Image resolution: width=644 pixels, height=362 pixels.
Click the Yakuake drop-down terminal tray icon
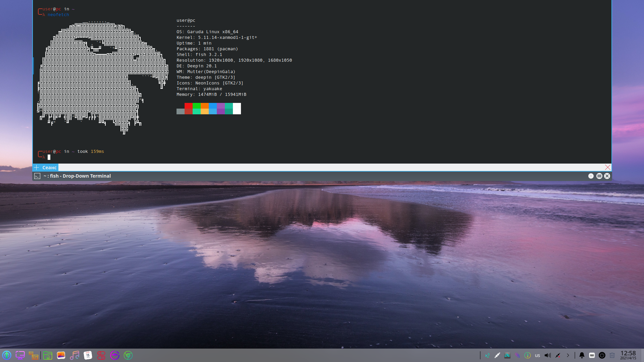click(487, 355)
